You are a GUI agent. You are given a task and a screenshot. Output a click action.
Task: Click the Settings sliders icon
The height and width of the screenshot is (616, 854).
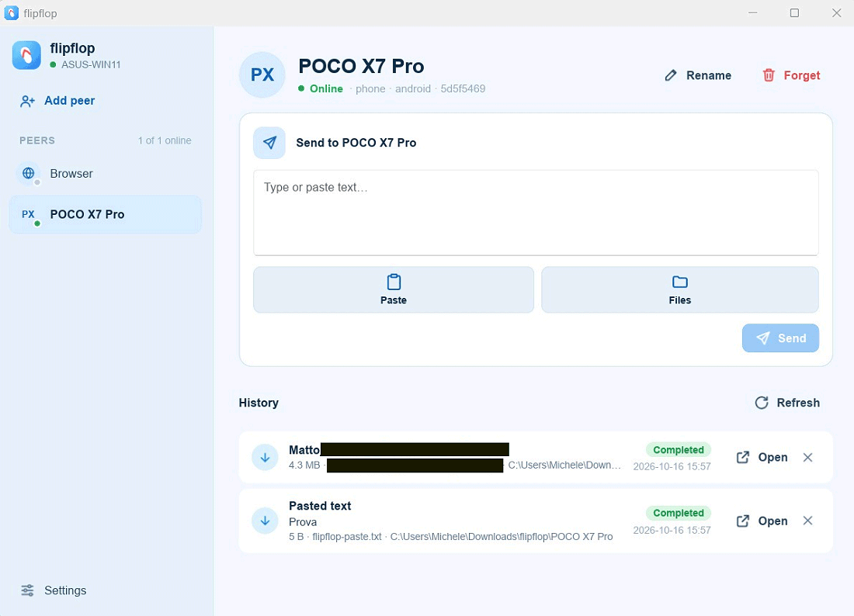tap(27, 590)
